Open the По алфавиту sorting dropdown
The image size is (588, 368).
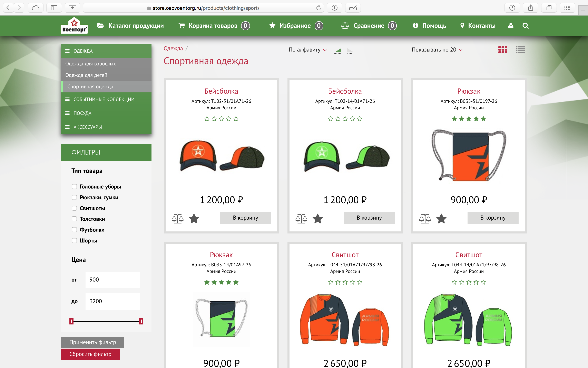click(307, 50)
